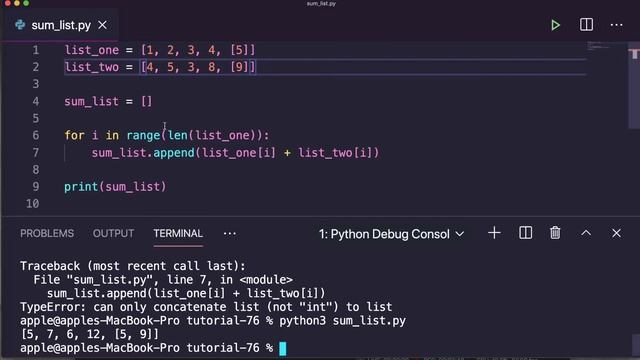This screenshot has height=360, width=640.
Task: Select the TERMINAL panel tab
Action: pyautogui.click(x=178, y=233)
